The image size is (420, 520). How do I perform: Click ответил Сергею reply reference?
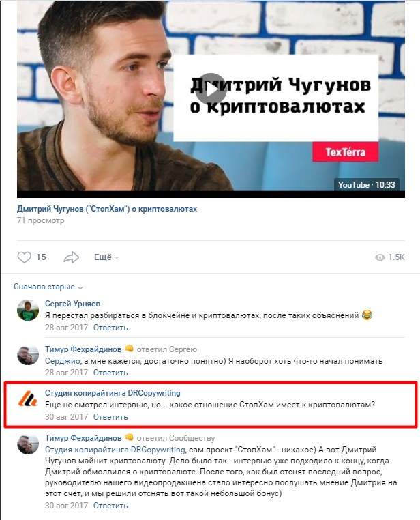[x=167, y=349]
